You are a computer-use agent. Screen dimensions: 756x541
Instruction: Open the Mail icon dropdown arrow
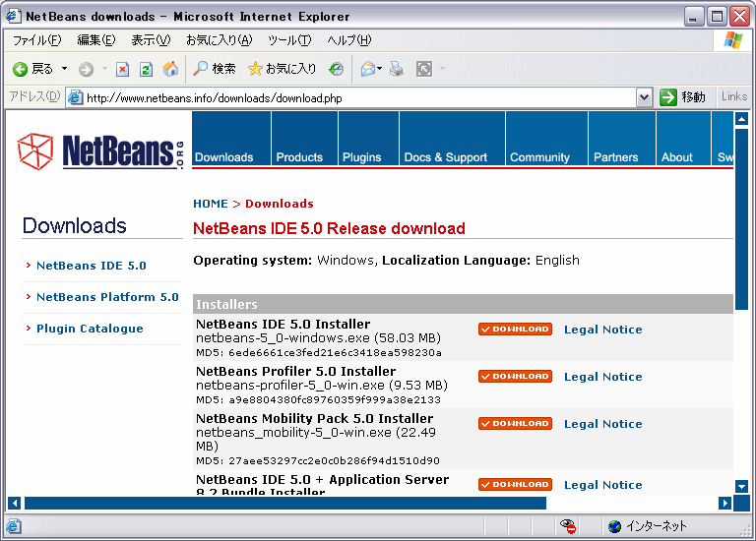pos(379,69)
